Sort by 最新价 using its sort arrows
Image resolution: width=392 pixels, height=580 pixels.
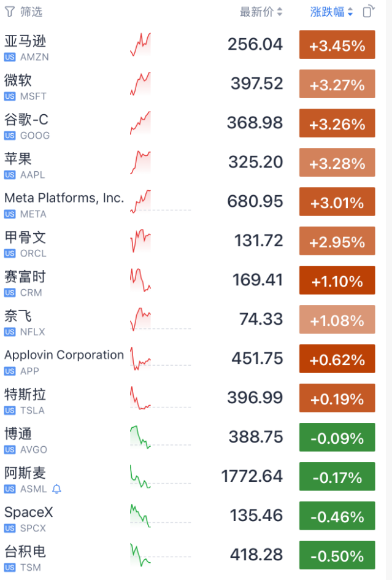280,12
